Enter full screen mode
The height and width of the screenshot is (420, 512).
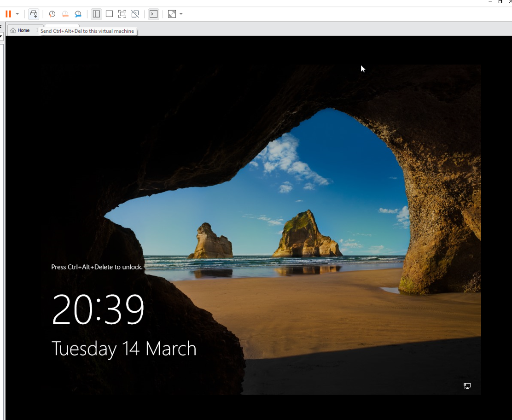click(x=122, y=14)
